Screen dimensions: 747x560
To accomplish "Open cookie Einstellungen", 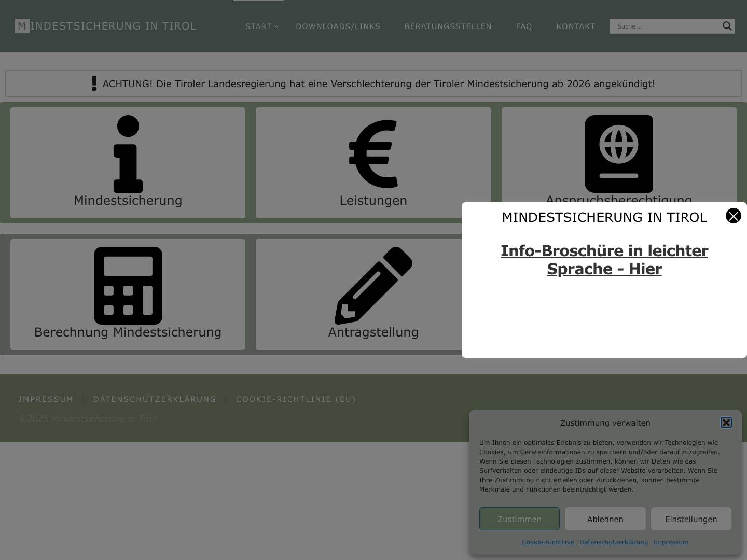I will click(x=691, y=519).
